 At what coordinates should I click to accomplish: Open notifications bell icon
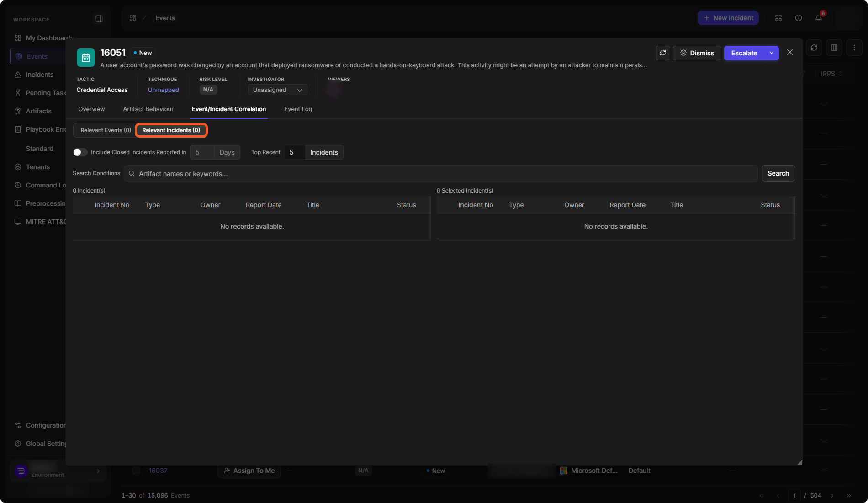(x=819, y=18)
